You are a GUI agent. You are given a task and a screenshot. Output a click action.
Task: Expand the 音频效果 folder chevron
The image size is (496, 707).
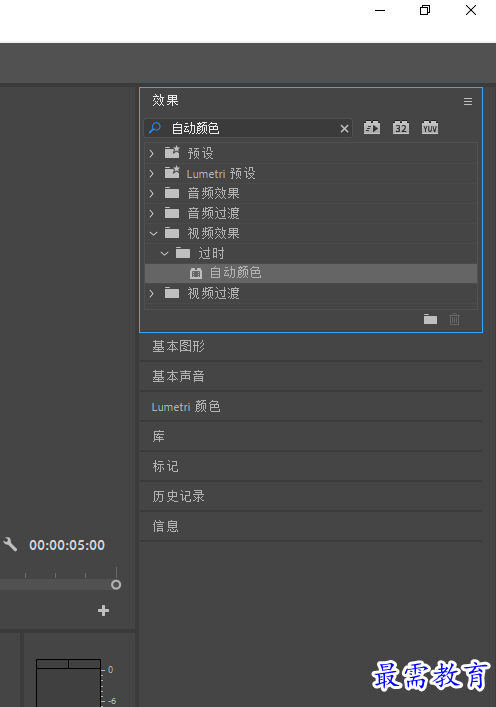coord(152,193)
